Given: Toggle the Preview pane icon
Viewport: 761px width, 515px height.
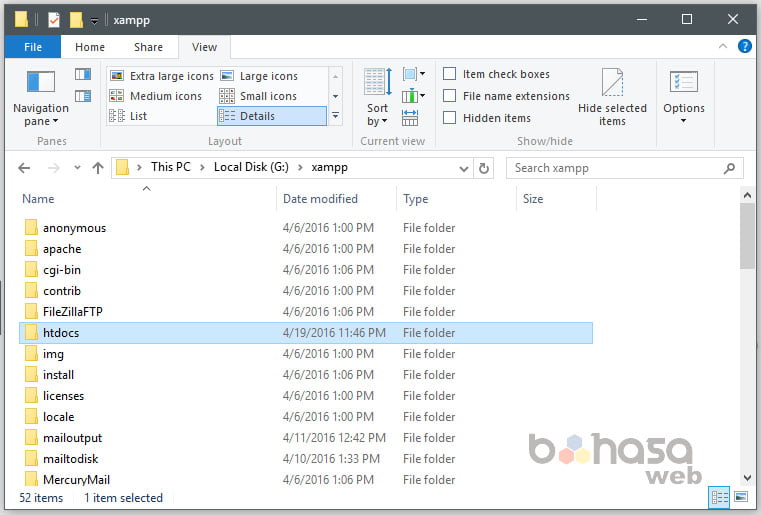Looking at the screenshot, I should tap(83, 74).
